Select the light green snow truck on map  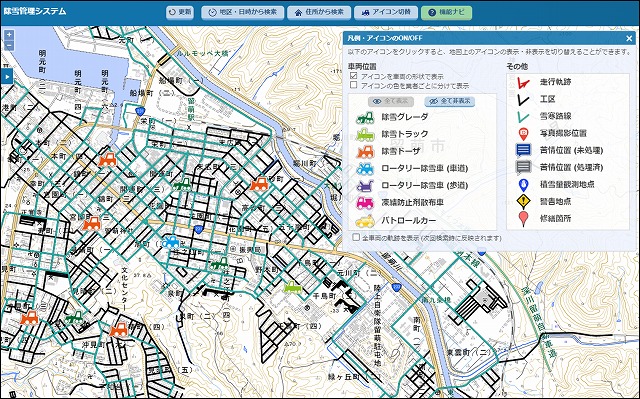coord(292,287)
